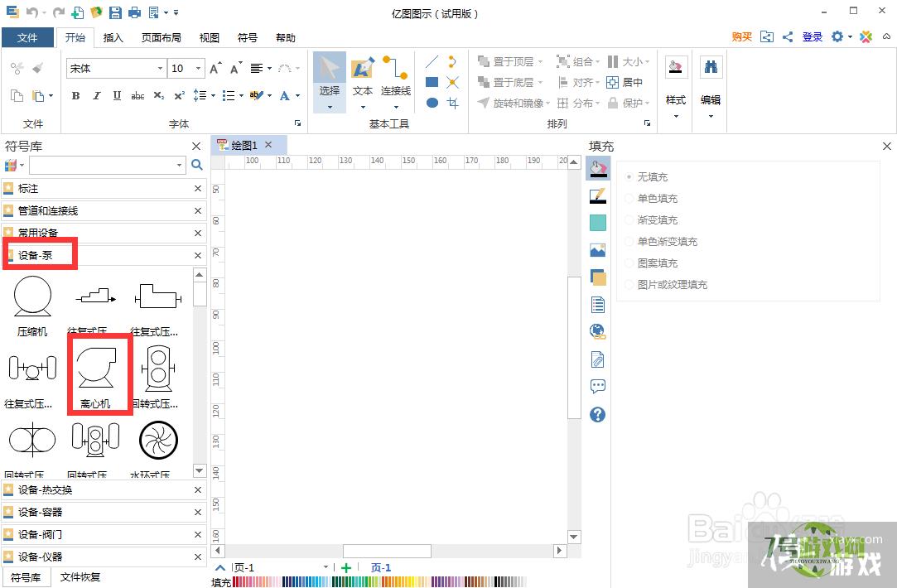This screenshot has width=897, height=588.
Task: Expand the 置于顶层 dropdown
Action: pyautogui.click(x=540, y=62)
